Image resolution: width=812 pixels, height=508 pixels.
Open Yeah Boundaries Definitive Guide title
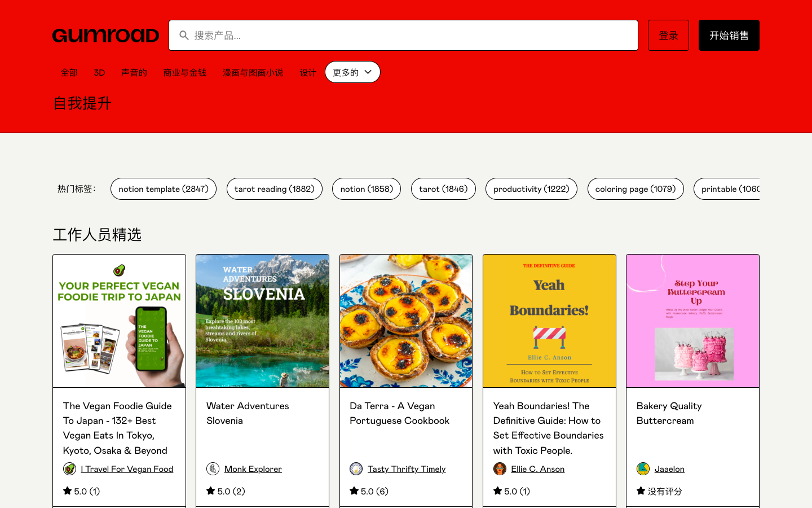click(548, 428)
